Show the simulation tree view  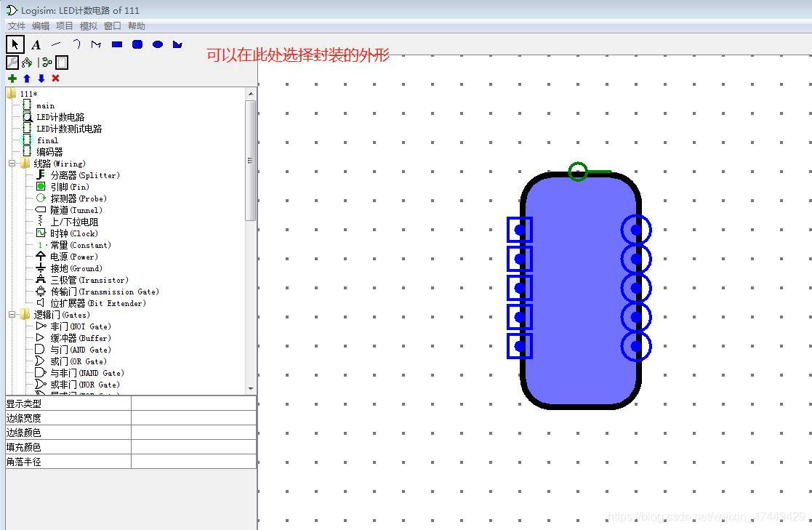click(27, 63)
